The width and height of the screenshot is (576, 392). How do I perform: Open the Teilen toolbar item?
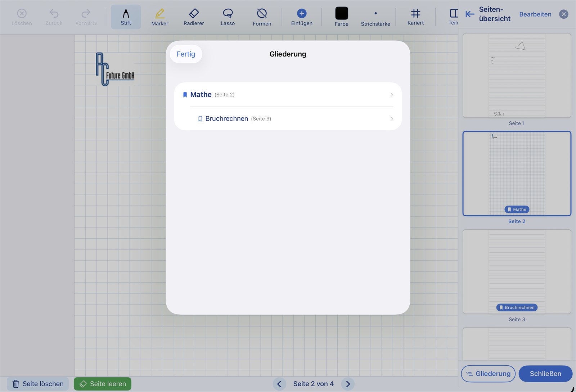(x=453, y=17)
